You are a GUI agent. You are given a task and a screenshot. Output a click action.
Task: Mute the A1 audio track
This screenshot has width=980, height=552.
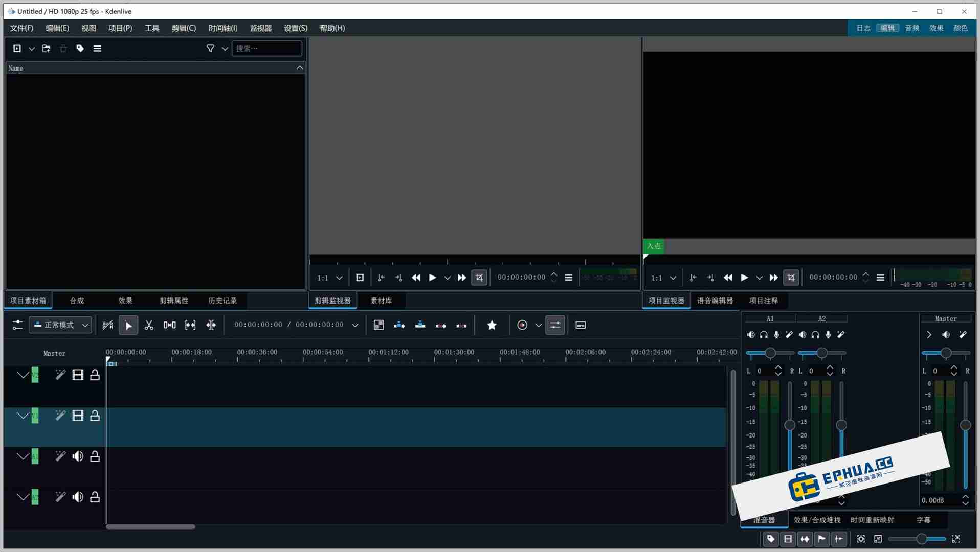(x=78, y=456)
